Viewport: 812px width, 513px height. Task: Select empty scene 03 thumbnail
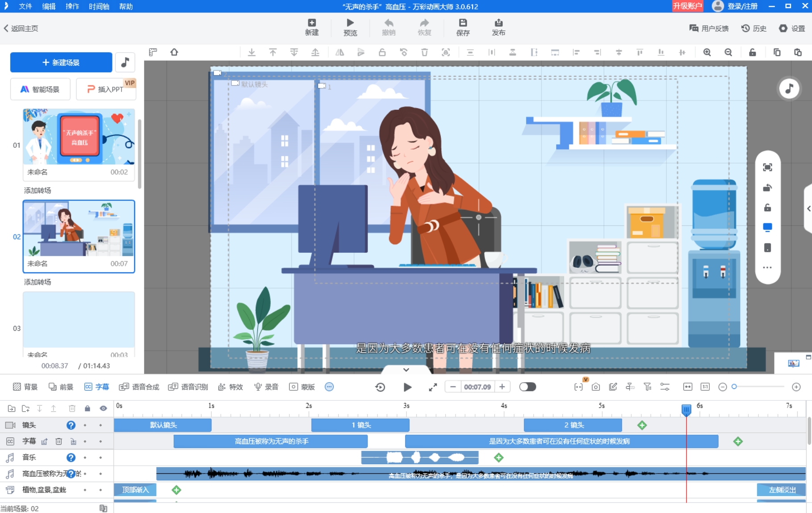79,320
